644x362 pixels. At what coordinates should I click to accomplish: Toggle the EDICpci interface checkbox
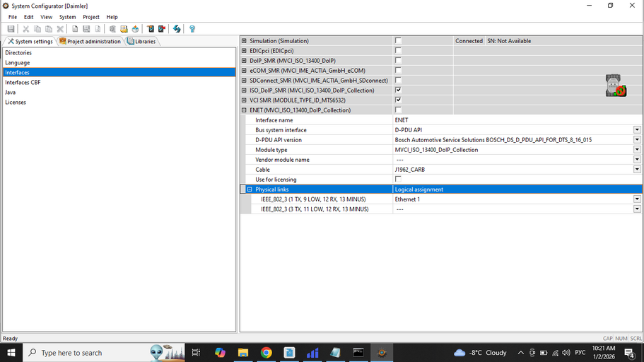398,50
